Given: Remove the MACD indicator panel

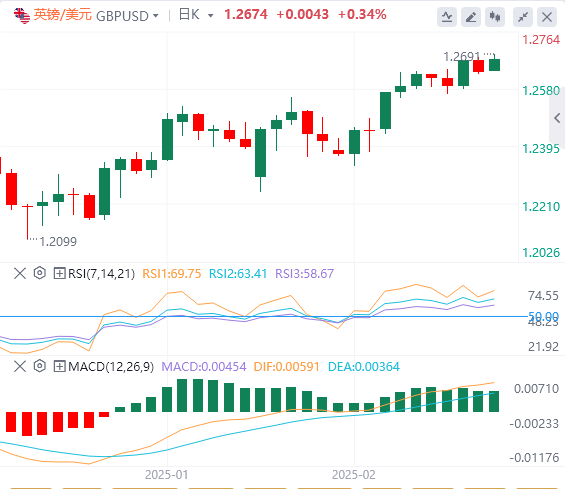Looking at the screenshot, I should (20, 366).
